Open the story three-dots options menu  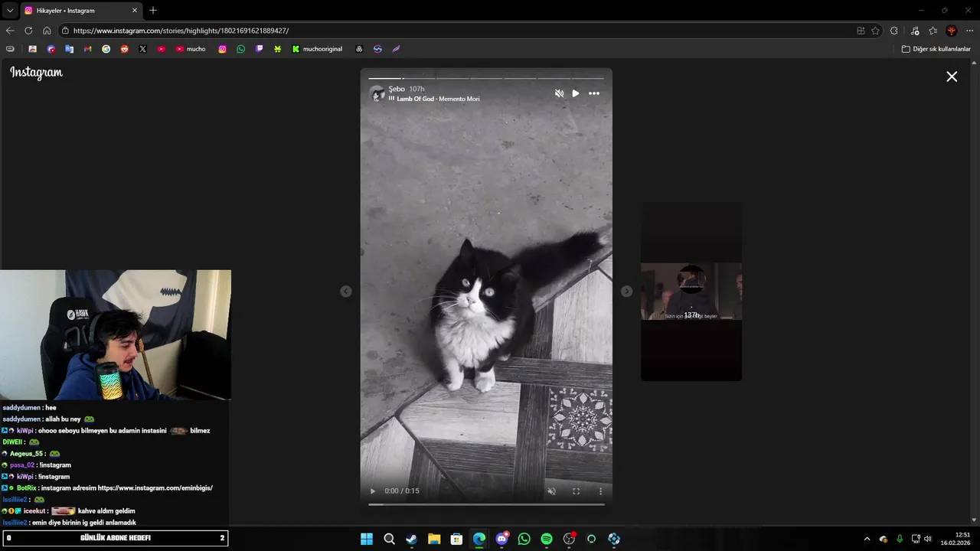coord(594,93)
